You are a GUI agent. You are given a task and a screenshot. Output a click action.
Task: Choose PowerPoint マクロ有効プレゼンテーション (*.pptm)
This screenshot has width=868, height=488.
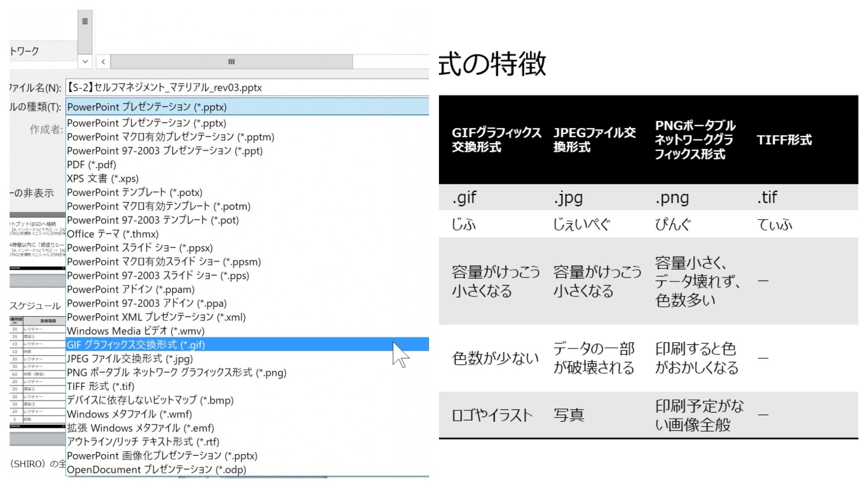[247, 137]
